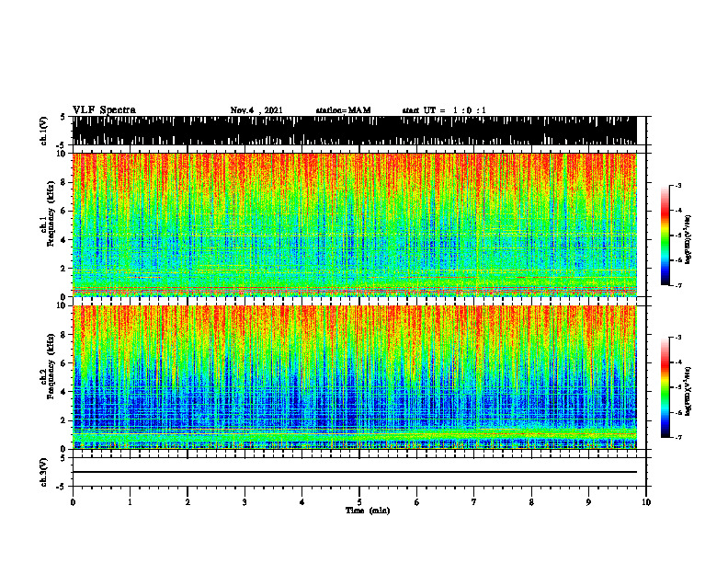Click time axis tick label "4"
The height and width of the screenshot is (563, 728).
[302, 502]
